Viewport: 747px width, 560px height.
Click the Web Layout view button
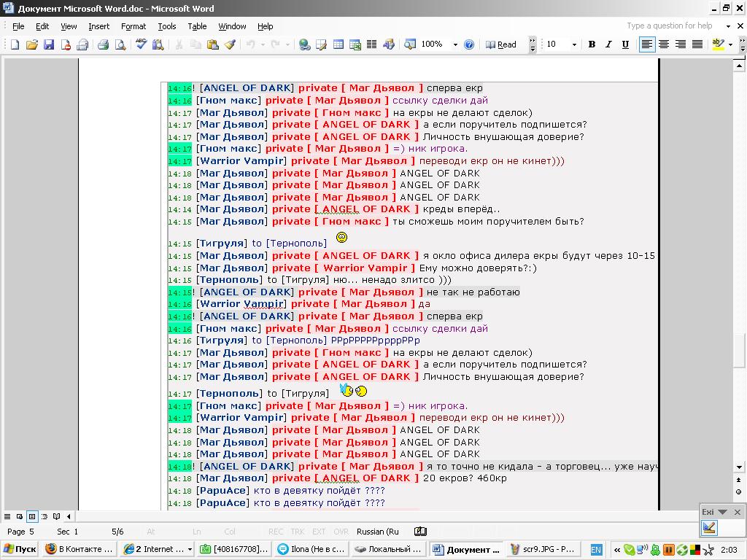tap(20, 516)
